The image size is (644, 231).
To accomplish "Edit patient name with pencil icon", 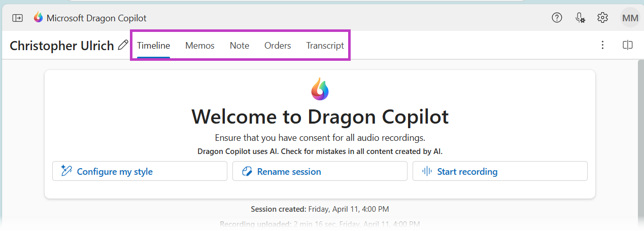I will [x=123, y=45].
